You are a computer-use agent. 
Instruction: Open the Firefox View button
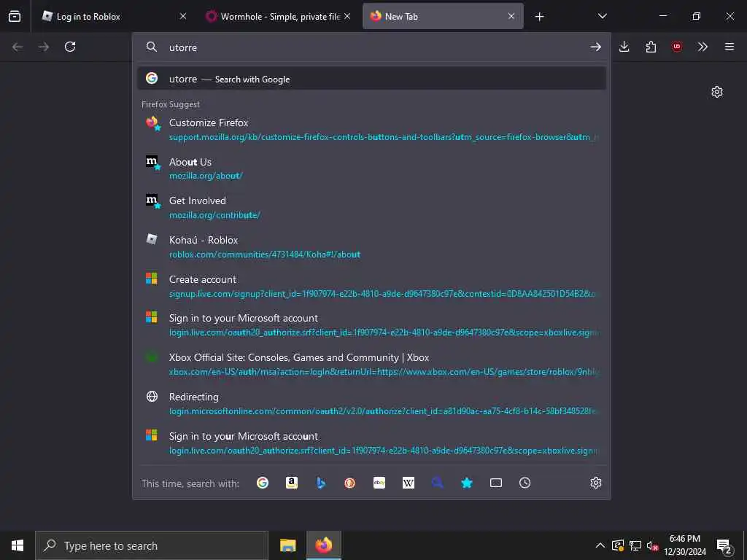click(15, 16)
